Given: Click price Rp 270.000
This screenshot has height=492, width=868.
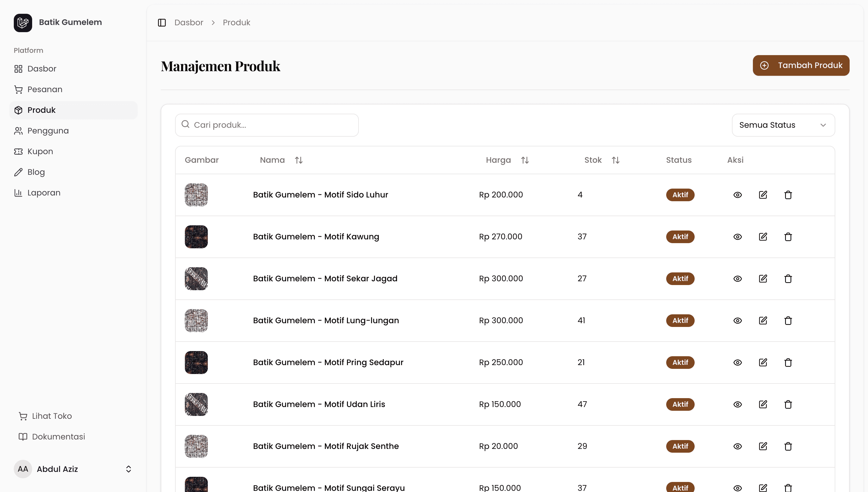Looking at the screenshot, I should [x=500, y=237].
